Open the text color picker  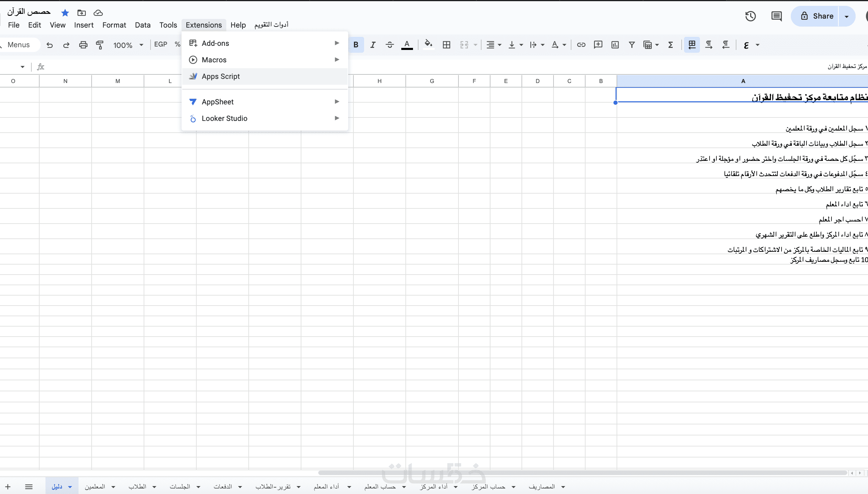point(407,45)
